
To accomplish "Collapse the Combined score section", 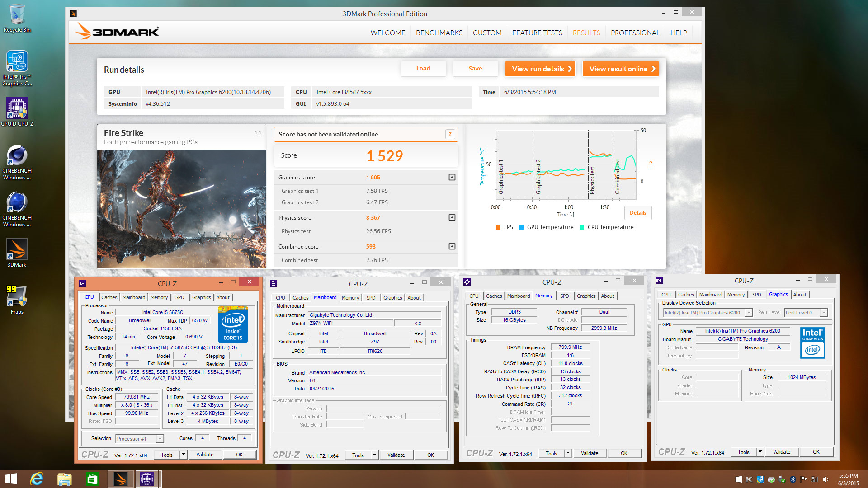I will [452, 246].
